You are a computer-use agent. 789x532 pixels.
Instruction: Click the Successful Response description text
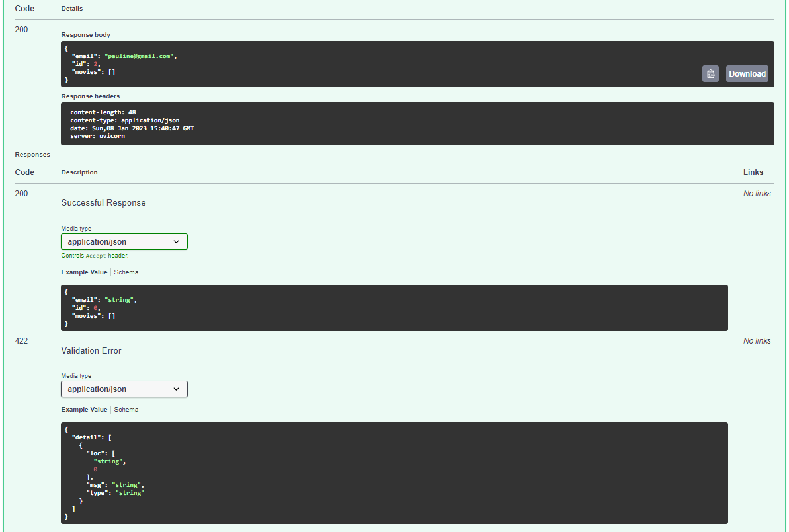(x=103, y=202)
